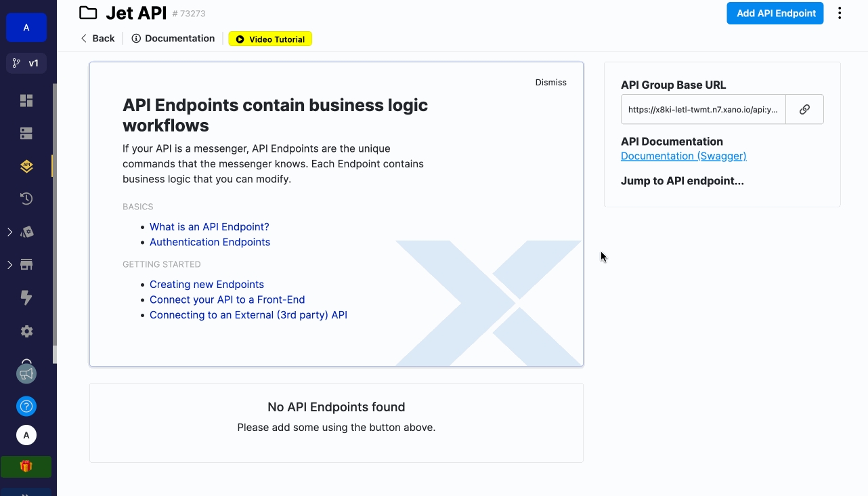The height and width of the screenshot is (496, 868).
Task: Open the three-dot more options menu
Action: click(840, 14)
